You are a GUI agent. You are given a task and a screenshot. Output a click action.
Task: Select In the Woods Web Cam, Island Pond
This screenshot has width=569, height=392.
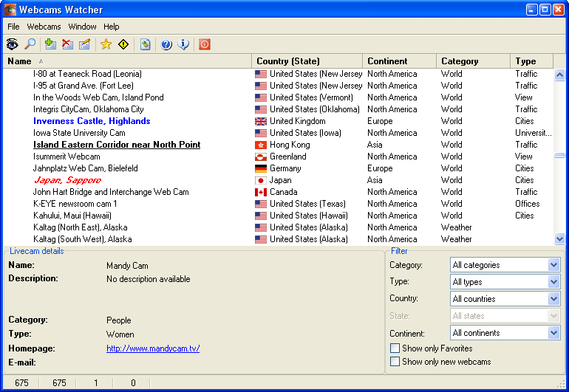[x=98, y=97]
